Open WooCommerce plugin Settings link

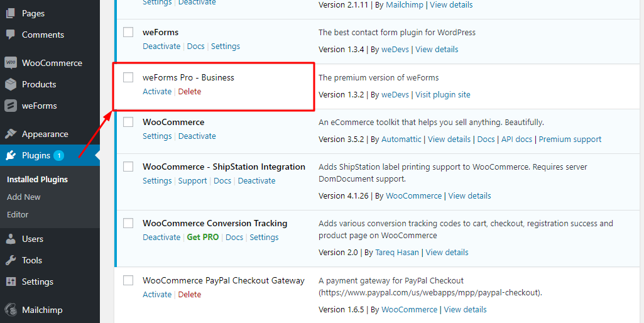[157, 136]
